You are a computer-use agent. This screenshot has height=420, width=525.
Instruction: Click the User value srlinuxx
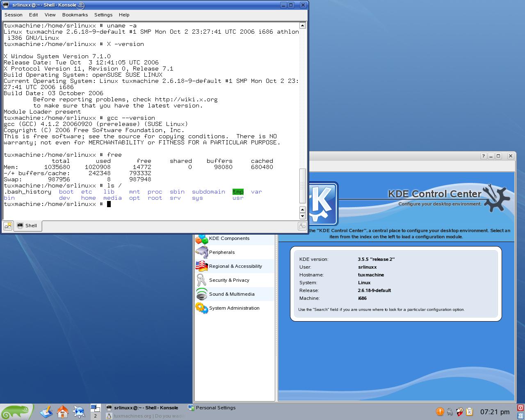[x=367, y=267]
